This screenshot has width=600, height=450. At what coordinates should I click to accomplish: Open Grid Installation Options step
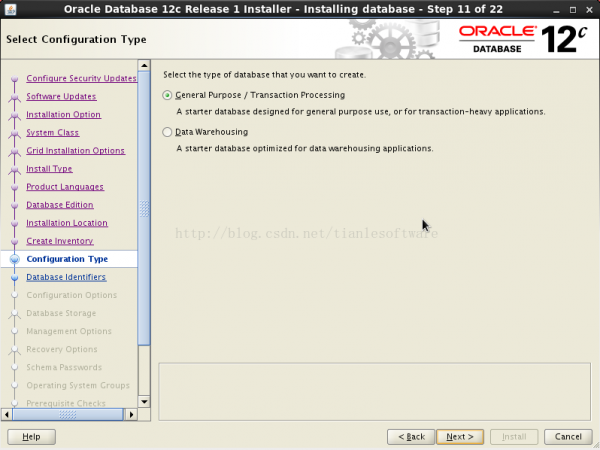pyautogui.click(x=75, y=150)
